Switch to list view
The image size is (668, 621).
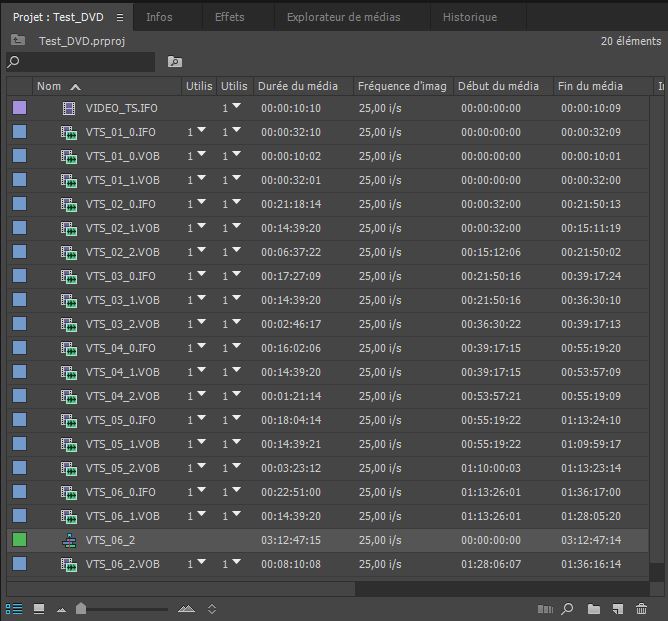point(14,609)
